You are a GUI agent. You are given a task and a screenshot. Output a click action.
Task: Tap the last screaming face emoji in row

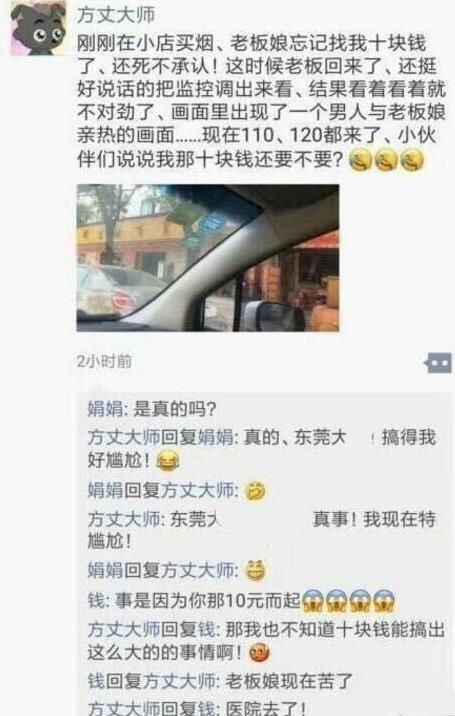click(384, 601)
